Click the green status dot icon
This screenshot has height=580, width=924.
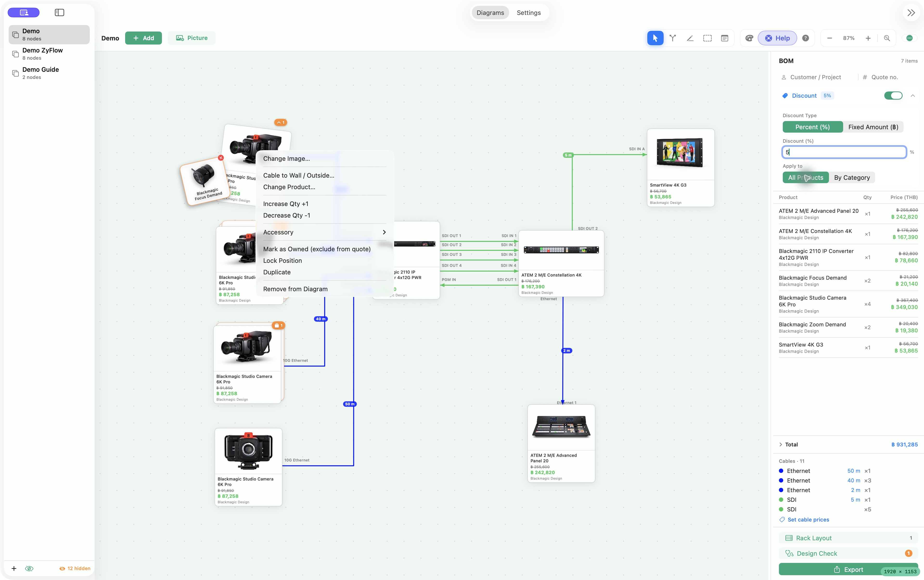[x=909, y=38]
